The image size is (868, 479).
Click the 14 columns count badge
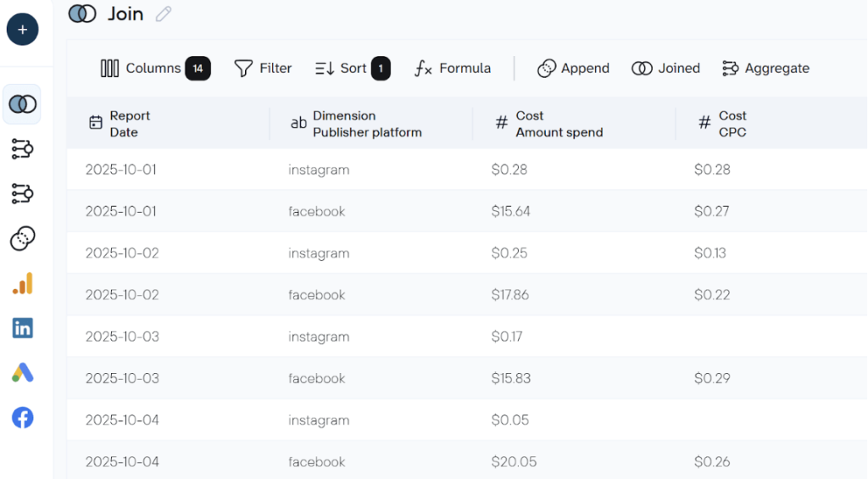198,69
